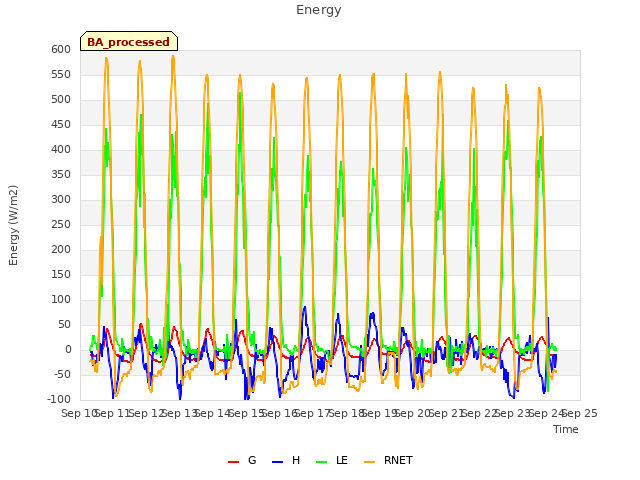Click the 'Time' x-axis label
640x480 pixels.
pos(566,429)
